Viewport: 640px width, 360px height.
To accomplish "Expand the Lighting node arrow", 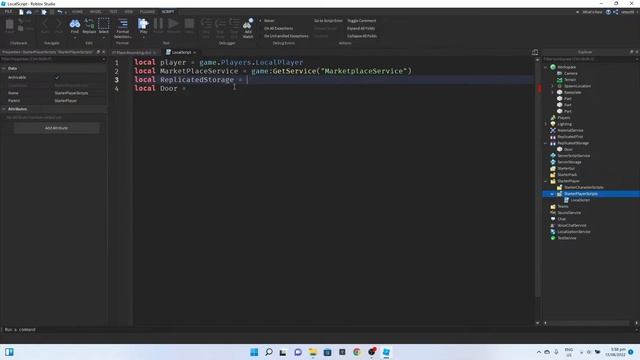I will pos(546,124).
